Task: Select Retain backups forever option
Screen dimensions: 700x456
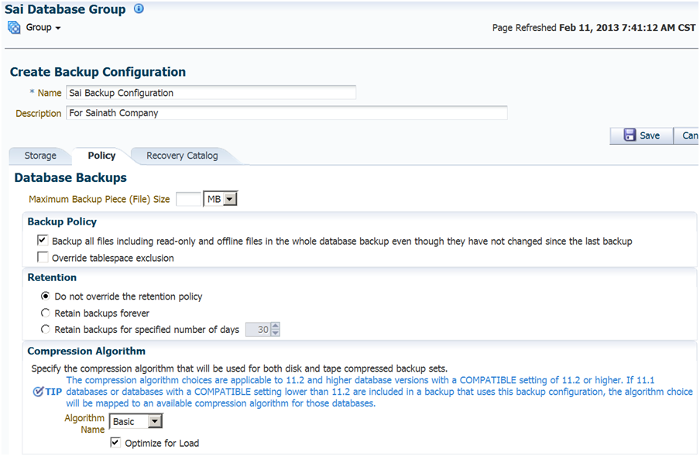Action: 46,313
